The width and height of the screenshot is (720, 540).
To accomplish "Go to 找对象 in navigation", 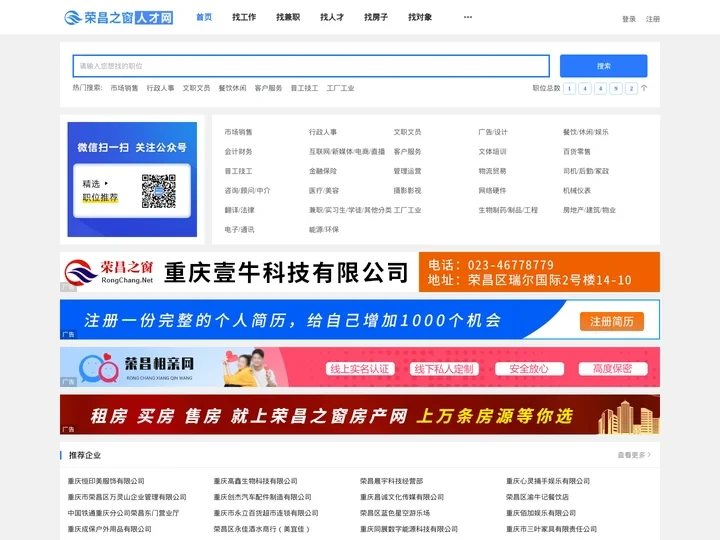I will [420, 17].
